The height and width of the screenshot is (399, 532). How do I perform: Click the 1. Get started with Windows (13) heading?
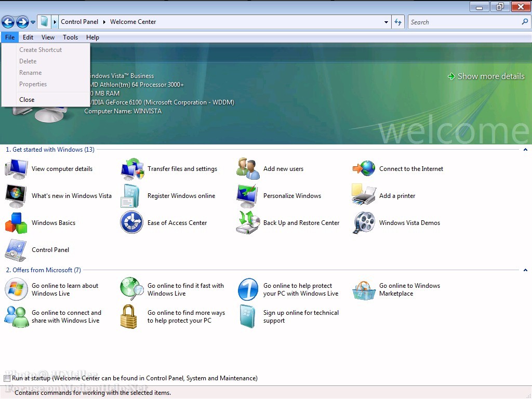[x=50, y=150]
